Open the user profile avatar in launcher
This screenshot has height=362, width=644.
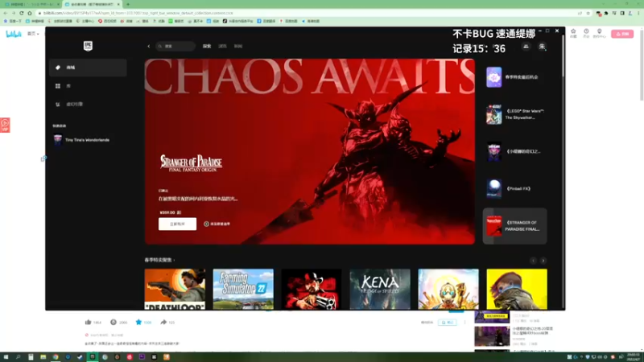pyautogui.click(x=542, y=47)
